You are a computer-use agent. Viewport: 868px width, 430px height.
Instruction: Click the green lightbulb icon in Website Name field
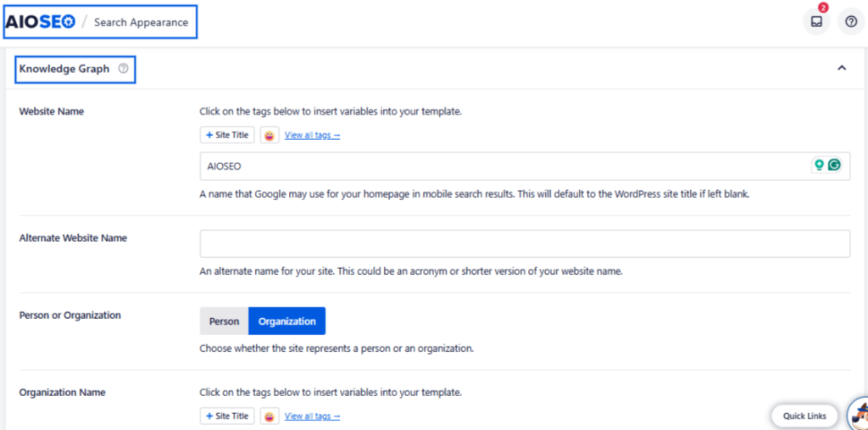819,165
